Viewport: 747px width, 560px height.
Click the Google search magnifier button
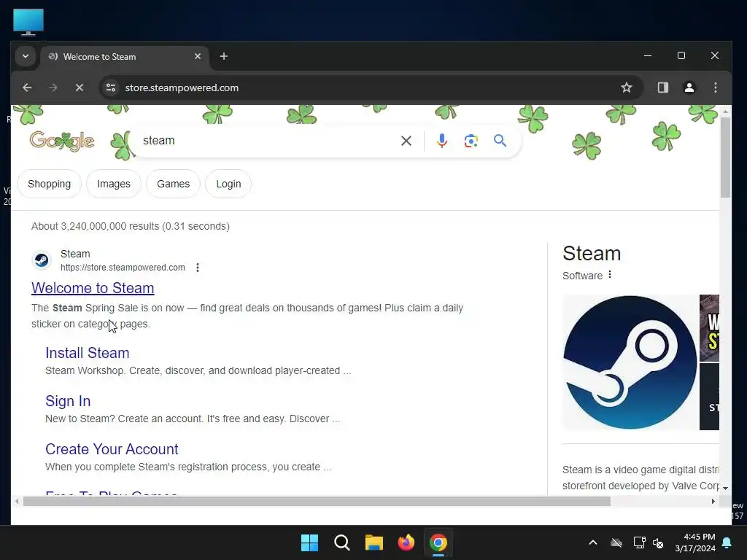(500, 141)
